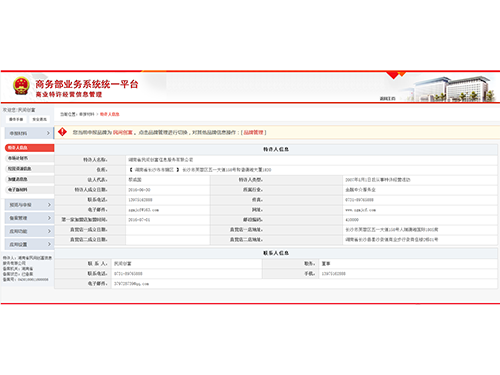Click the 手机 mobile number value
Viewport: 500px width, 375px height.
(333, 274)
